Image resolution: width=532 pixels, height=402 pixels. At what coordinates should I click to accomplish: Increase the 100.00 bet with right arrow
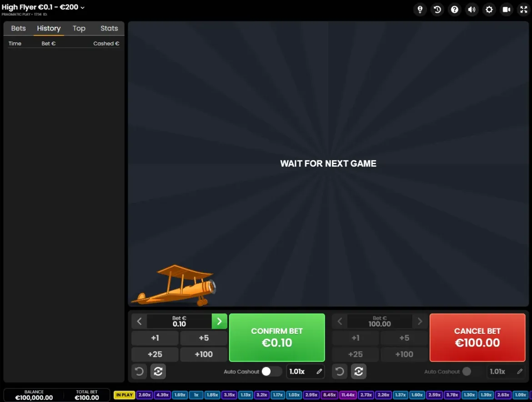pyautogui.click(x=420, y=321)
